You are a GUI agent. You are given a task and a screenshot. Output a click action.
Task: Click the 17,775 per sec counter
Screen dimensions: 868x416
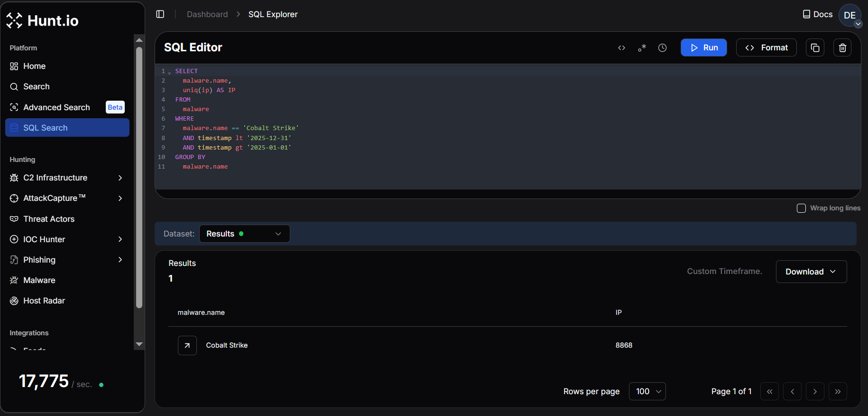click(x=55, y=381)
